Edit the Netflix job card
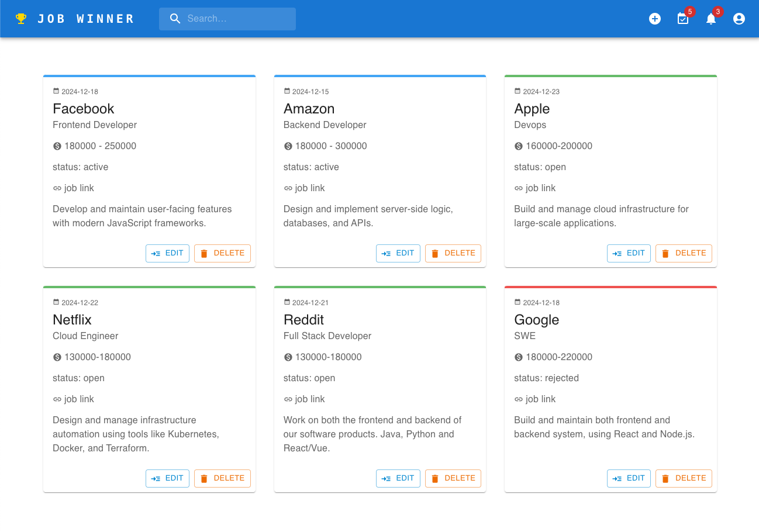The height and width of the screenshot is (532, 759). click(167, 478)
